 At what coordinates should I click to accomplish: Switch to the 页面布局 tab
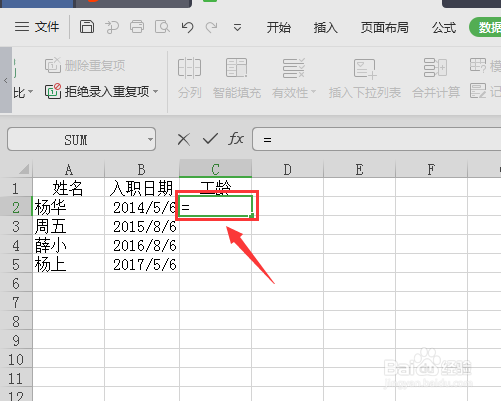coord(385,27)
